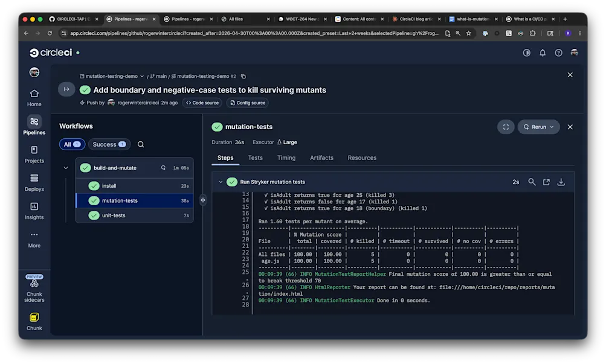Click the build-and-mutate workflow name

coord(115,168)
